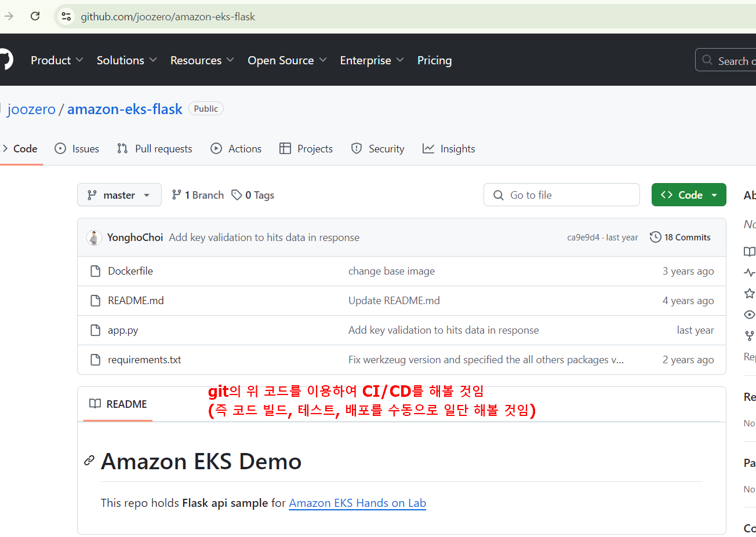The width and height of the screenshot is (756, 537).
Task: Select the README tab in the file viewer
Action: [118, 404]
